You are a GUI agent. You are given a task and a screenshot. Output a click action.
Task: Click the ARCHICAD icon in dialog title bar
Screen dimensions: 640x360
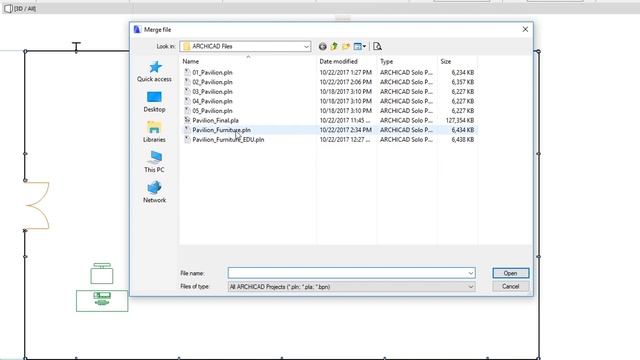coord(137,29)
